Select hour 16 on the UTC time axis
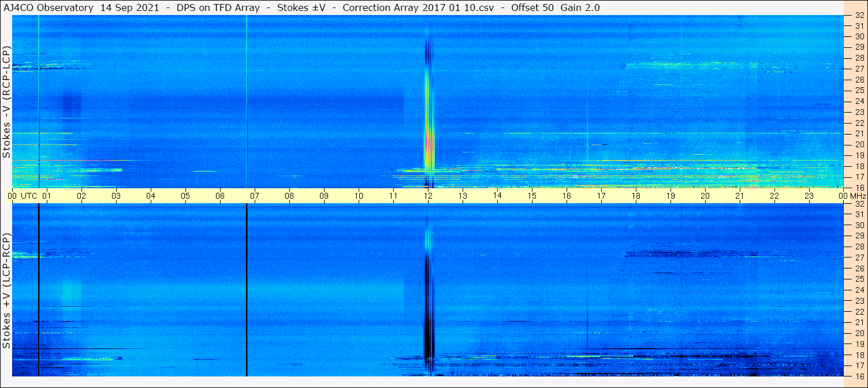The image size is (868, 388). tap(567, 196)
